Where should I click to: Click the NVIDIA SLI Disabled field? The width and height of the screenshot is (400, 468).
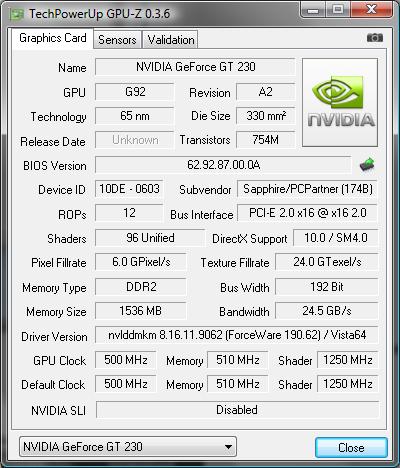(x=237, y=410)
